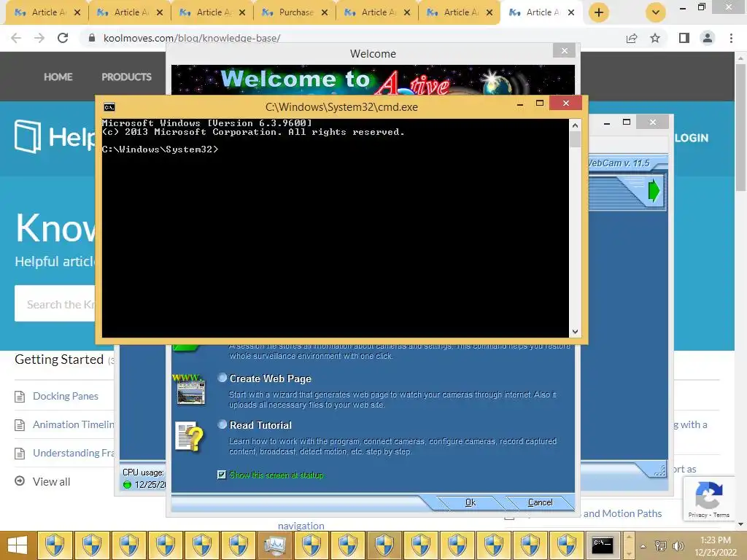Click the browser page scroll up arrow
Screen dimensions: 747x560
tap(740, 58)
